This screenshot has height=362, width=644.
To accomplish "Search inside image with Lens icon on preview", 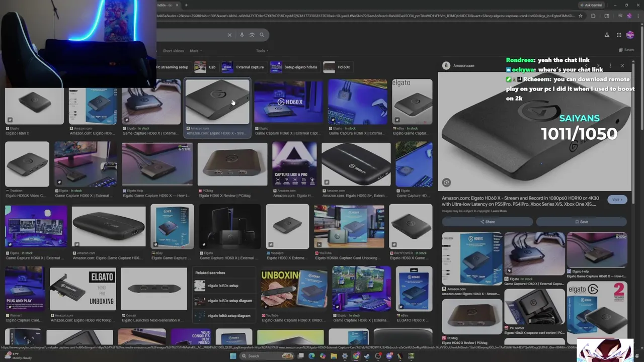I will [x=446, y=183].
